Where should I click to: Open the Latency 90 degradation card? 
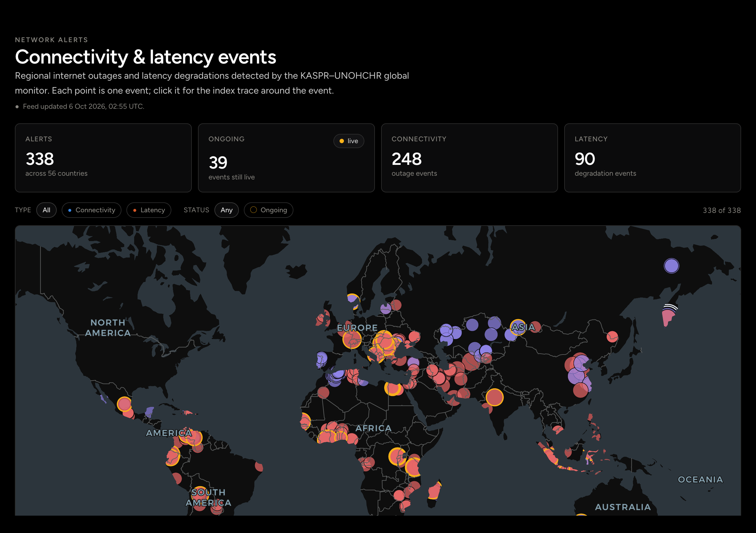point(653,158)
